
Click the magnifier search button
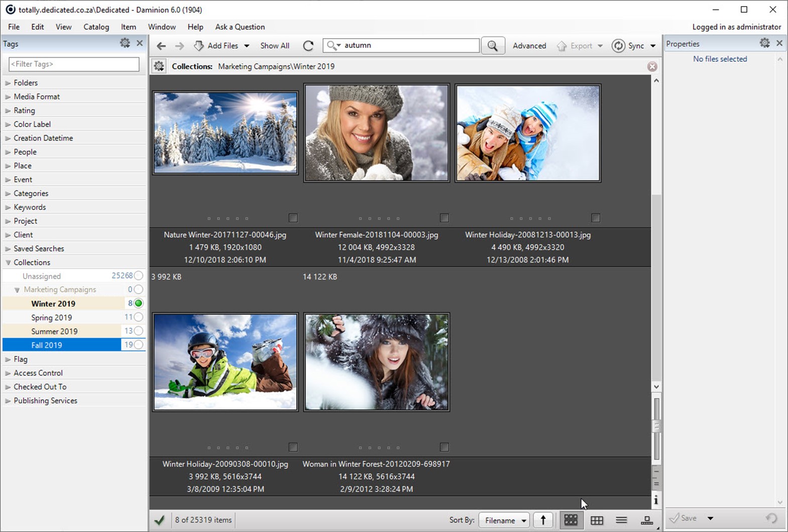coord(493,46)
